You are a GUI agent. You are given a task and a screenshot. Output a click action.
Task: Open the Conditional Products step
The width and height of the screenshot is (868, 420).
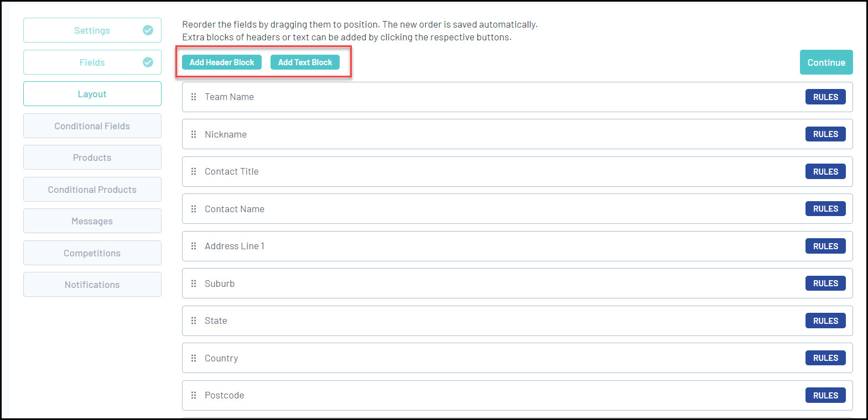pyautogui.click(x=92, y=190)
